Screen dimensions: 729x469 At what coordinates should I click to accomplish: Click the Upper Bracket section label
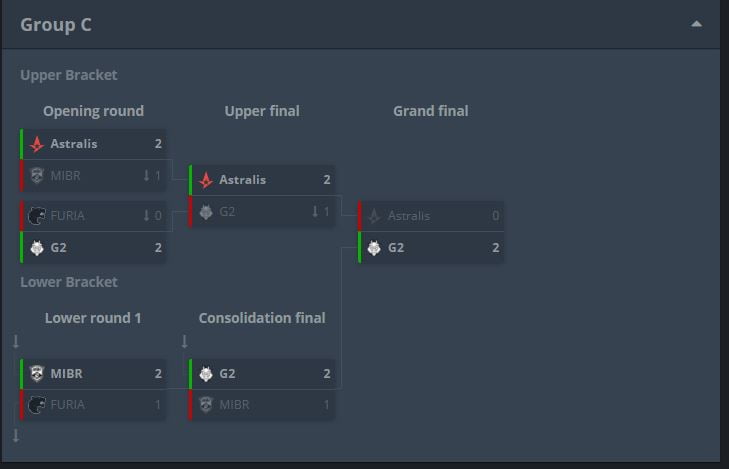click(68, 75)
